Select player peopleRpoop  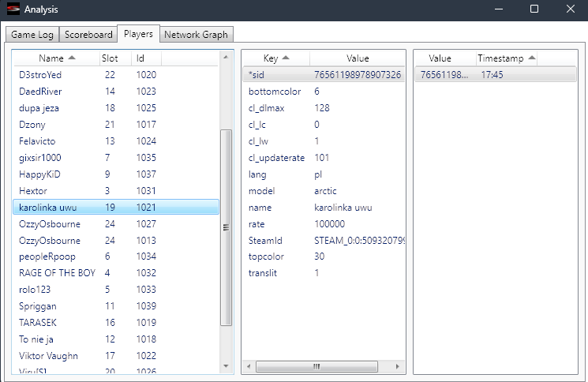pos(116,257)
